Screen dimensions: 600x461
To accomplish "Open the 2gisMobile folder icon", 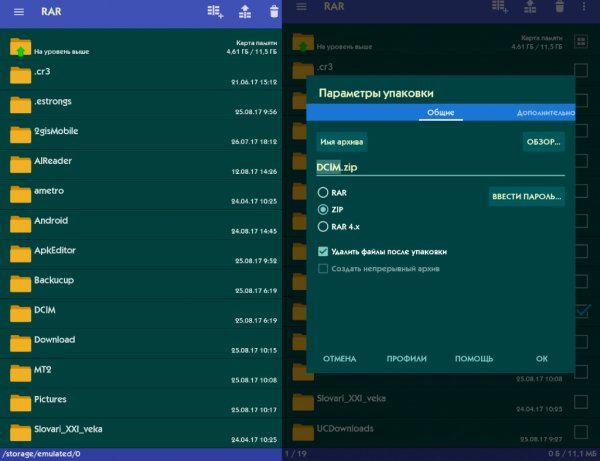I will click(20, 135).
